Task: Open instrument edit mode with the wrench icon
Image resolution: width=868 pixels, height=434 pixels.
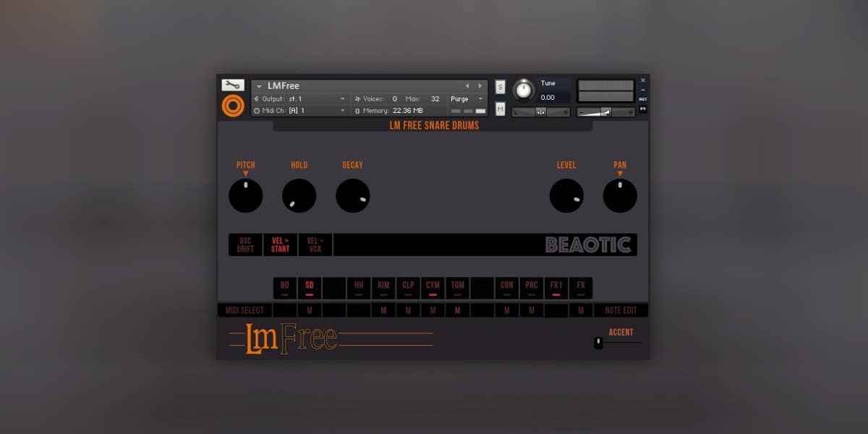Action: point(233,85)
